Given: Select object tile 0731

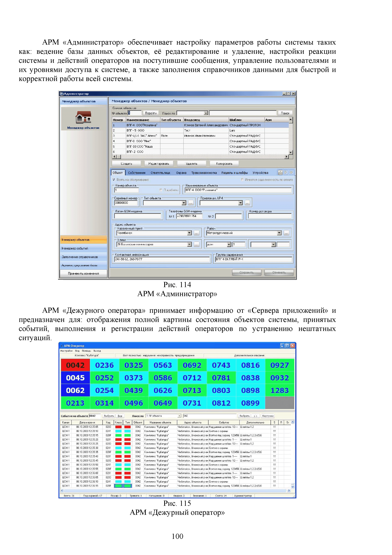Looking at the screenshot, I should point(192,403).
